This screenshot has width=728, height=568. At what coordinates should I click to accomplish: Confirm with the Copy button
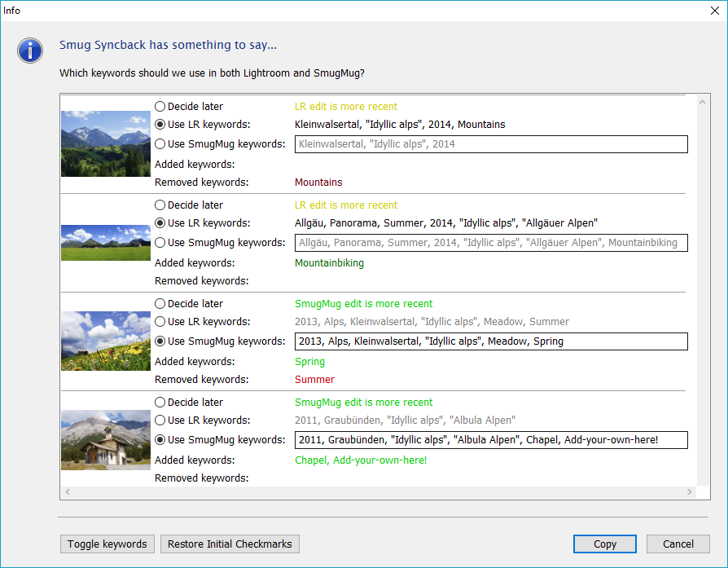tap(604, 544)
